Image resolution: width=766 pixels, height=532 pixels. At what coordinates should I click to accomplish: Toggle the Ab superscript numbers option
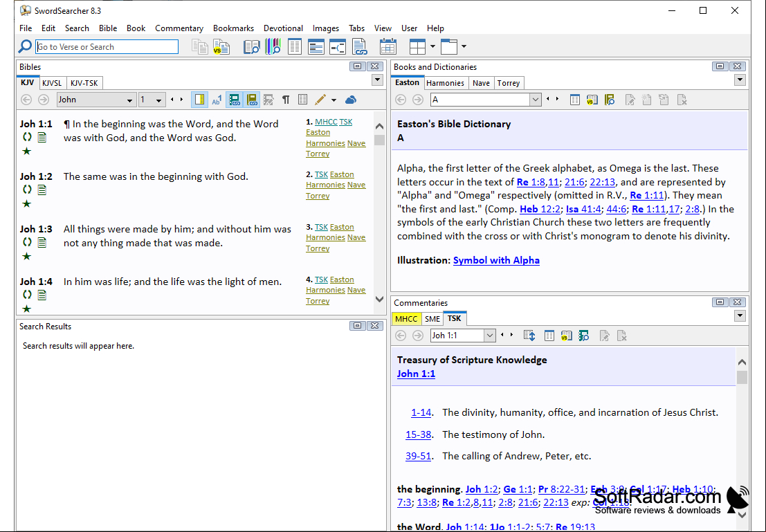click(217, 100)
